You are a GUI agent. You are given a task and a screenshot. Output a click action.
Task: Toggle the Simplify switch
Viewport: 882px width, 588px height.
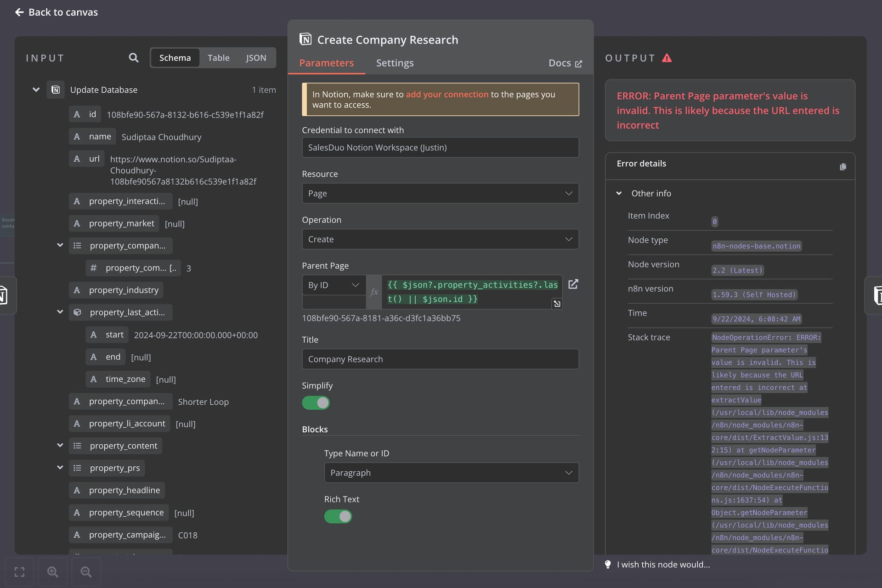point(316,403)
